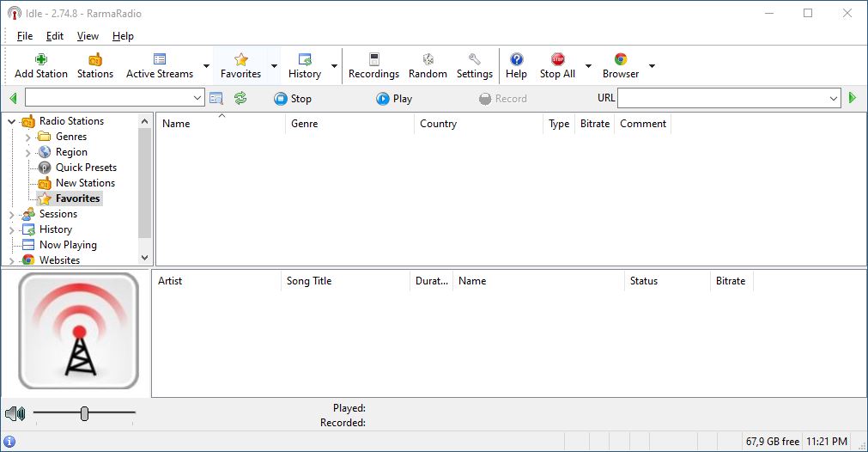Open the Help menu
This screenshot has width=868, height=452.
[x=123, y=36]
